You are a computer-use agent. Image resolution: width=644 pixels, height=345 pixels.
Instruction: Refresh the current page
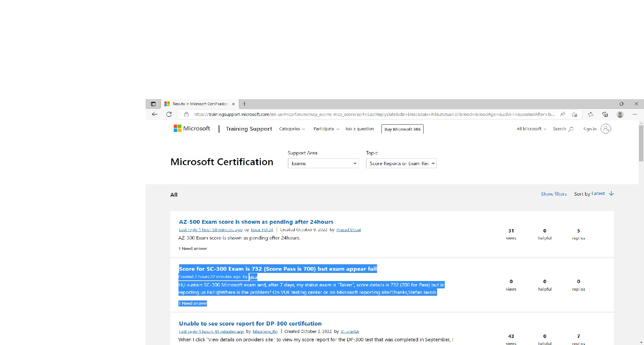169,114
